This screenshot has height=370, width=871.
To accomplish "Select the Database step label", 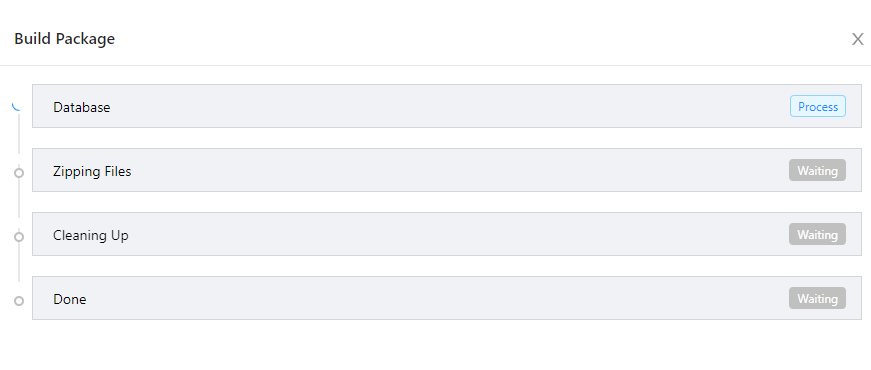I will click(x=82, y=107).
